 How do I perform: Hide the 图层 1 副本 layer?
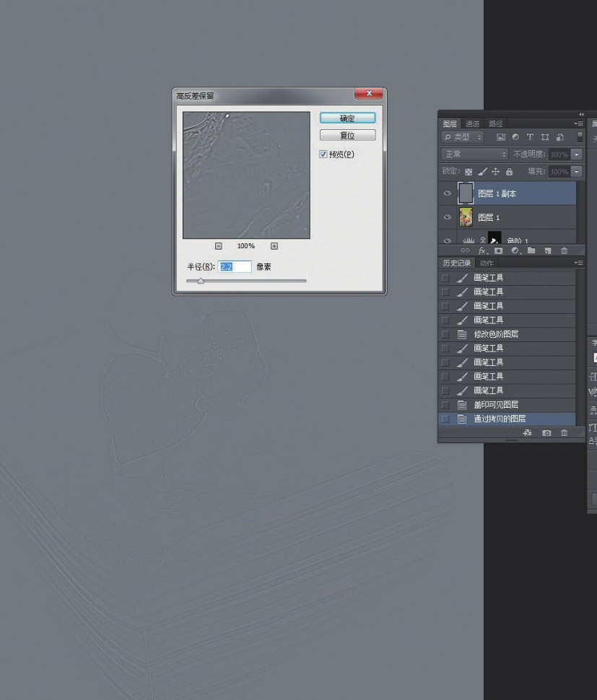pos(448,193)
